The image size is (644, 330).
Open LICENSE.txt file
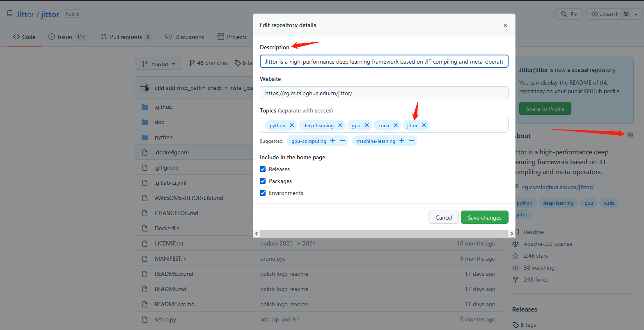click(169, 244)
